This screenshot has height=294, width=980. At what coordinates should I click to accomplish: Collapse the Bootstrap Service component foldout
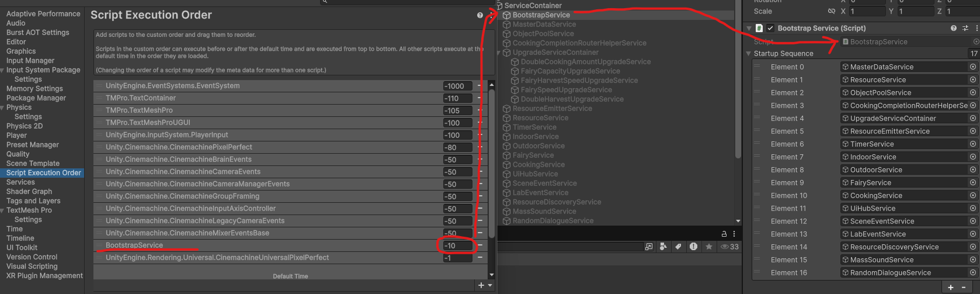(x=749, y=28)
